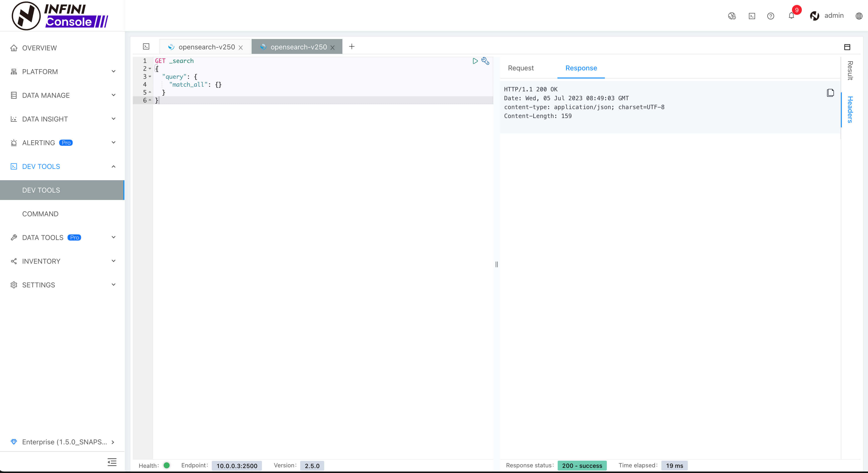Fold the query block at line 3
This screenshot has width=868, height=473.
click(x=150, y=77)
